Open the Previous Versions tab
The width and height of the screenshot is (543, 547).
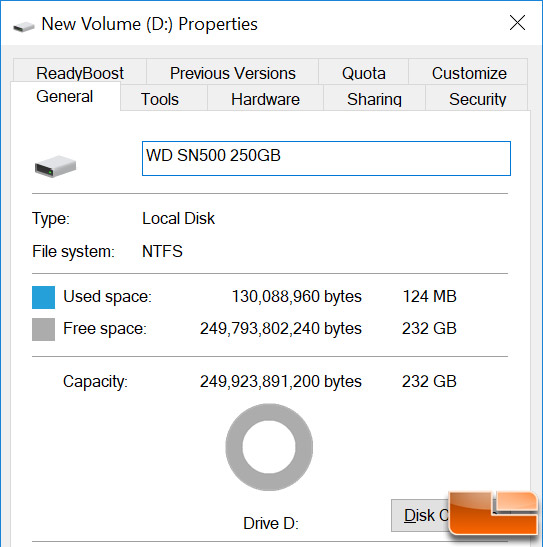(x=232, y=73)
